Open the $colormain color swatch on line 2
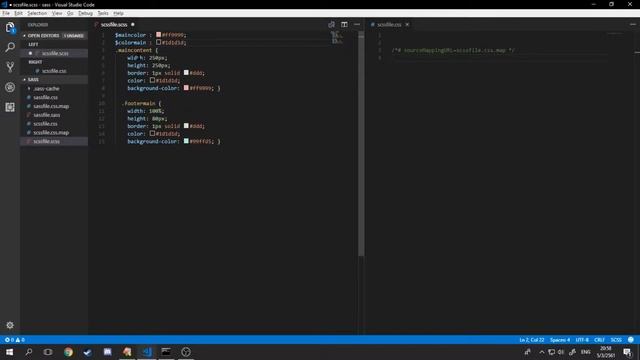Viewport: 640px width, 360px height. click(x=158, y=42)
